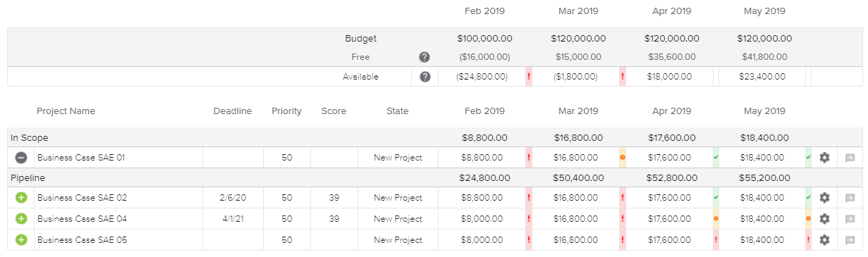Collapse the In Scope group row
The height and width of the screenshot is (257, 868).
435,138
